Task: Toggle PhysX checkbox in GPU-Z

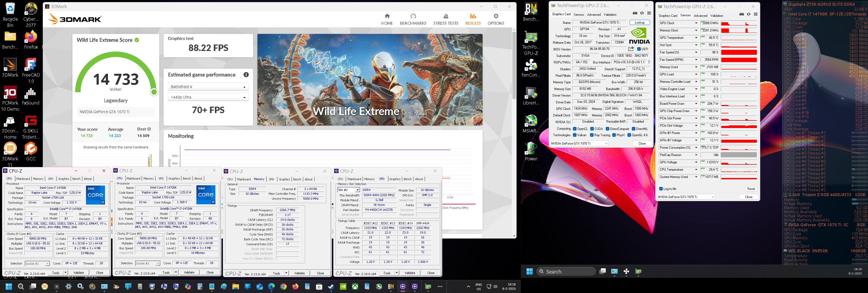Action: 614,135
